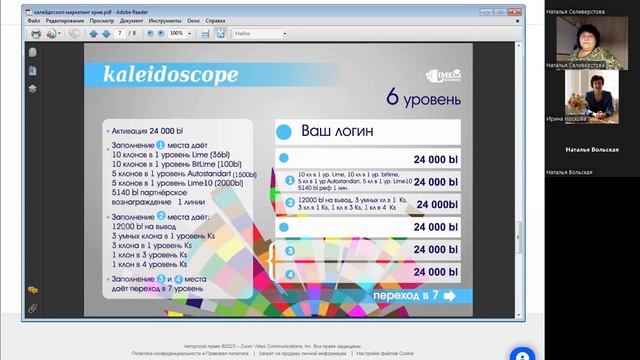Screen dimensions: 640x360
Task: Click the Найти search field
Action: [x=257, y=33]
